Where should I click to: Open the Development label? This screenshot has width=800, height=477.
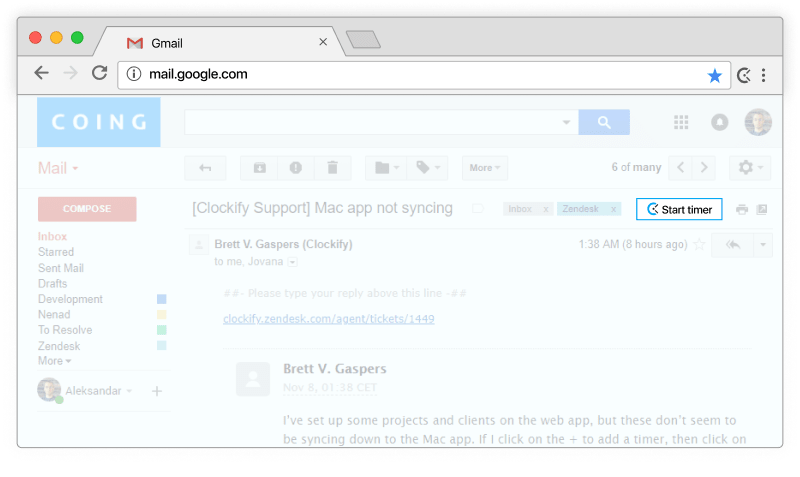tap(70, 299)
